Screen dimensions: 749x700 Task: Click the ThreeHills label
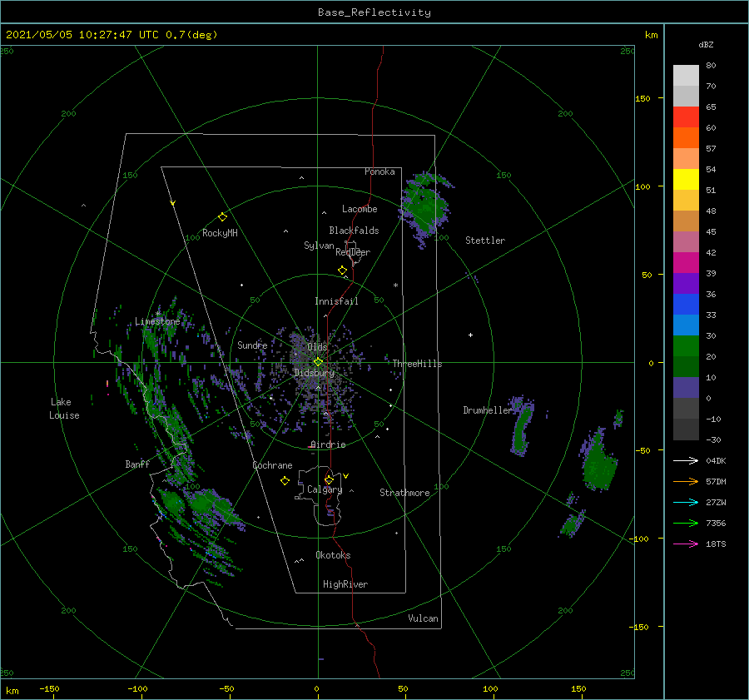point(417,364)
